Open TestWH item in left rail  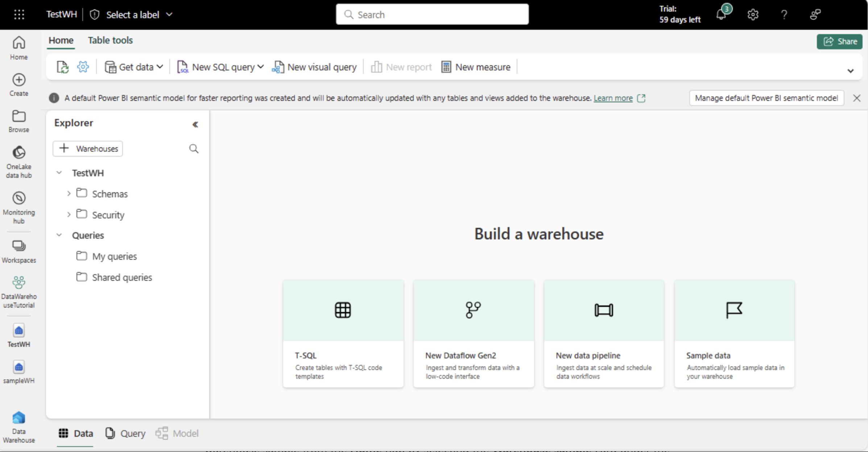pos(19,336)
